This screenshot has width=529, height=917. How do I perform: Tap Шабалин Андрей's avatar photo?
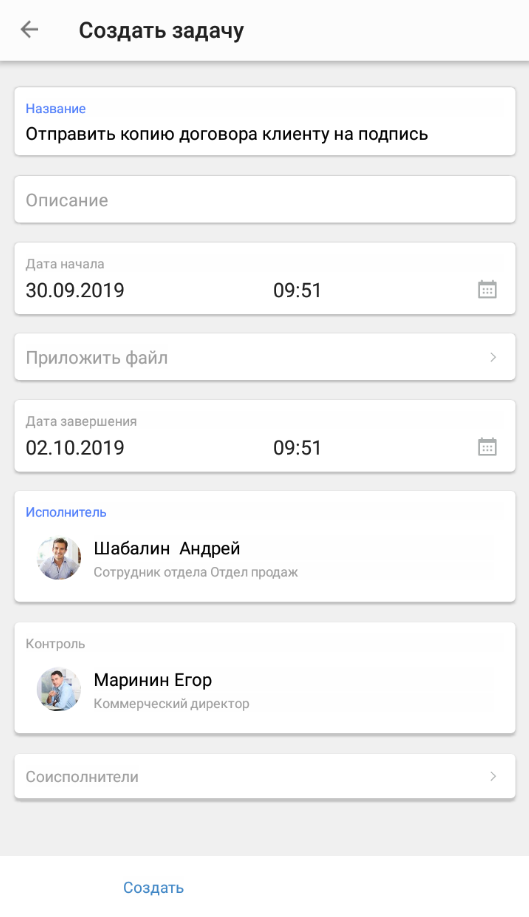[x=59, y=559]
